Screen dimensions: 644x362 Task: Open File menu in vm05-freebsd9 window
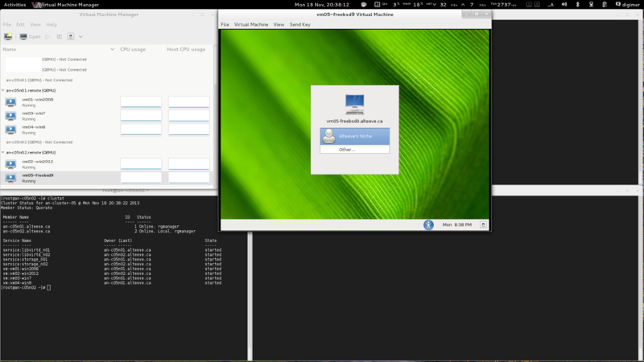pos(225,25)
